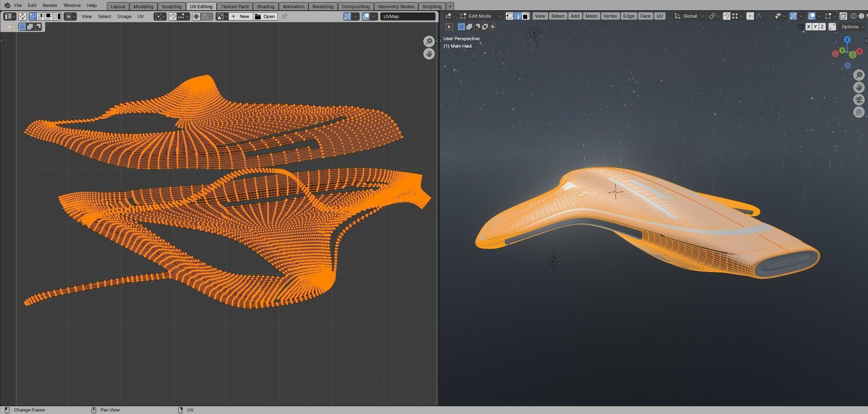The width and height of the screenshot is (868, 414).
Task: Toggle Z axis mesh symmetry
Action: (822, 27)
